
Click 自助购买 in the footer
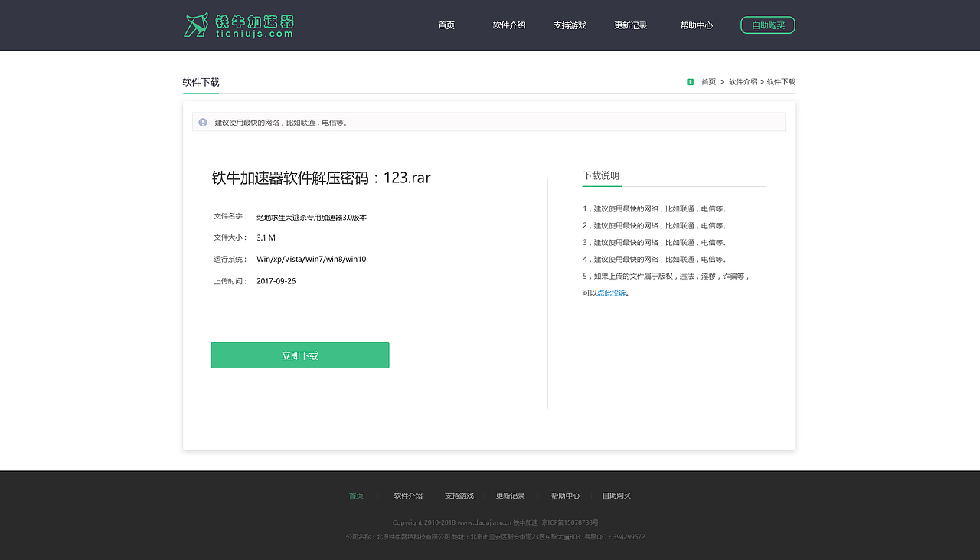click(616, 495)
